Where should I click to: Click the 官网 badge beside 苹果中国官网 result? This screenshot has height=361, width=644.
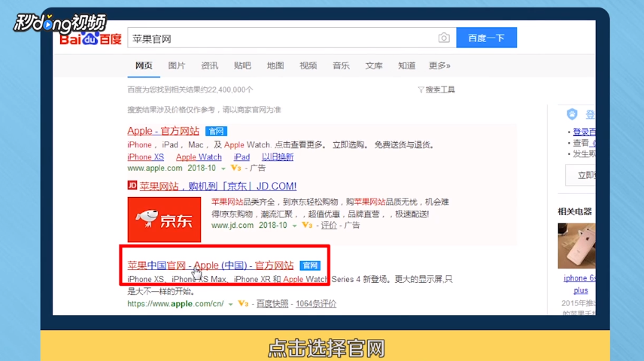[x=310, y=265]
